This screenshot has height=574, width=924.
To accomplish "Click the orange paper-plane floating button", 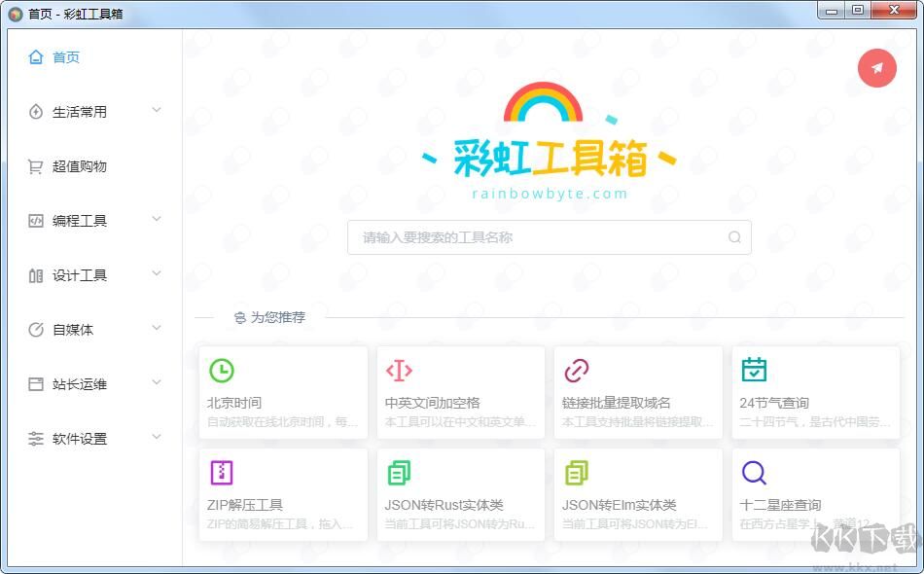I will coord(876,68).
